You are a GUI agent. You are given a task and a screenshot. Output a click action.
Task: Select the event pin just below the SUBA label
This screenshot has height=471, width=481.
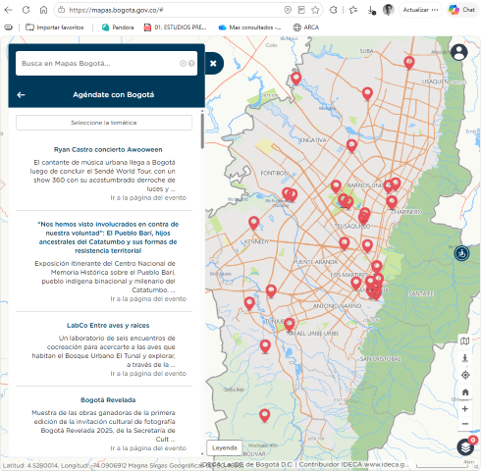click(x=367, y=93)
